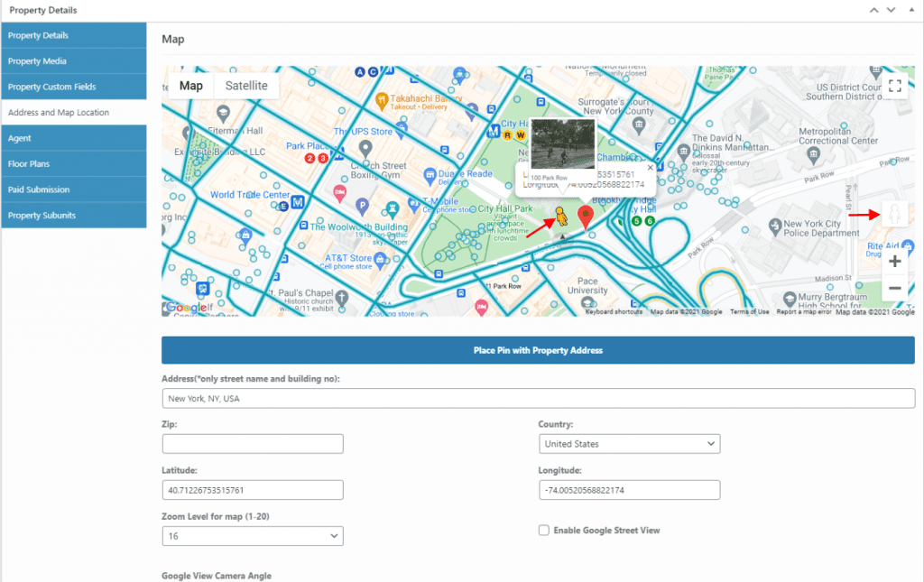924x582 pixels.
Task: Open the Property Subunits tab
Action: pos(74,216)
